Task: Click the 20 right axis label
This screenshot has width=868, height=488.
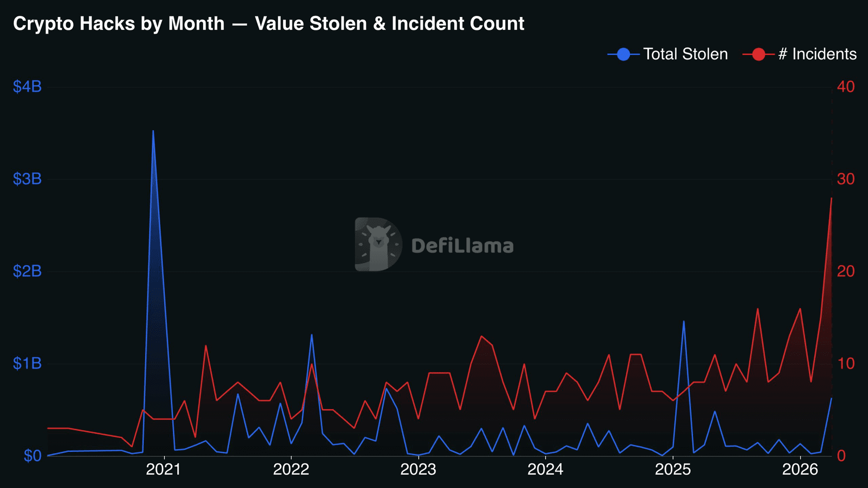Action: [x=846, y=271]
